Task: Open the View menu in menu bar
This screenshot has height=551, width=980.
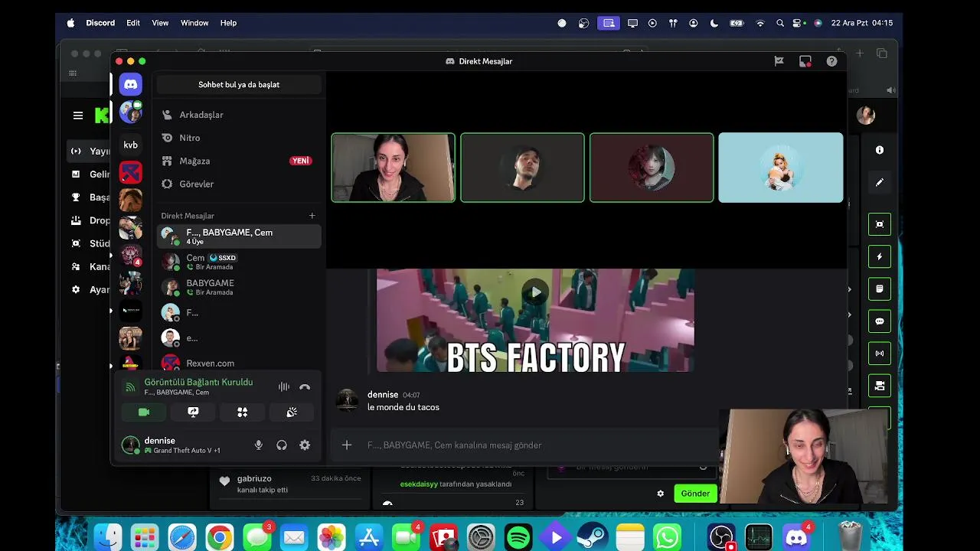Action: pyautogui.click(x=160, y=23)
